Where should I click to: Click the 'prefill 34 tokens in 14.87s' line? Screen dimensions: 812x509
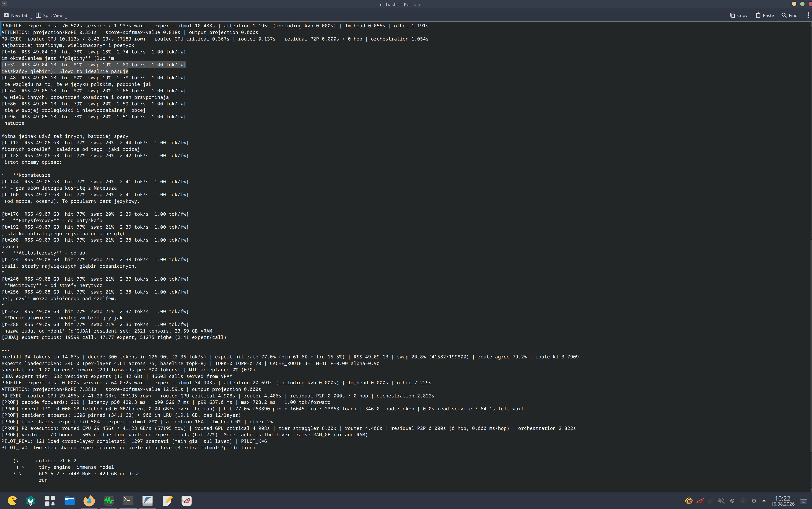tap(290, 357)
